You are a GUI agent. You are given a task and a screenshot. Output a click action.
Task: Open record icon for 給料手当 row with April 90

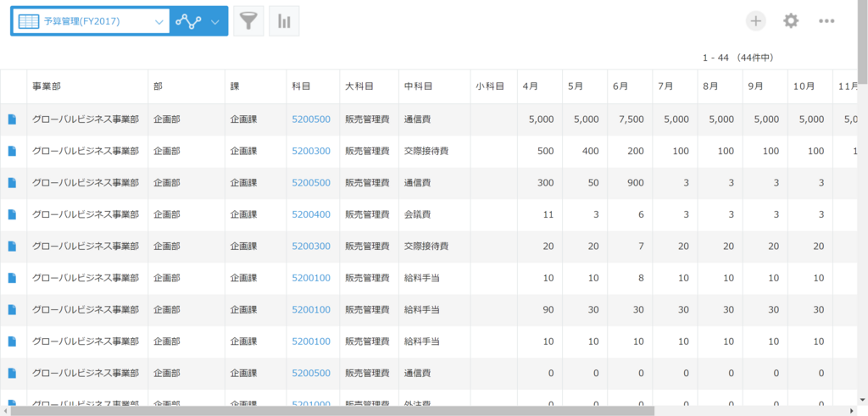pos(12,310)
